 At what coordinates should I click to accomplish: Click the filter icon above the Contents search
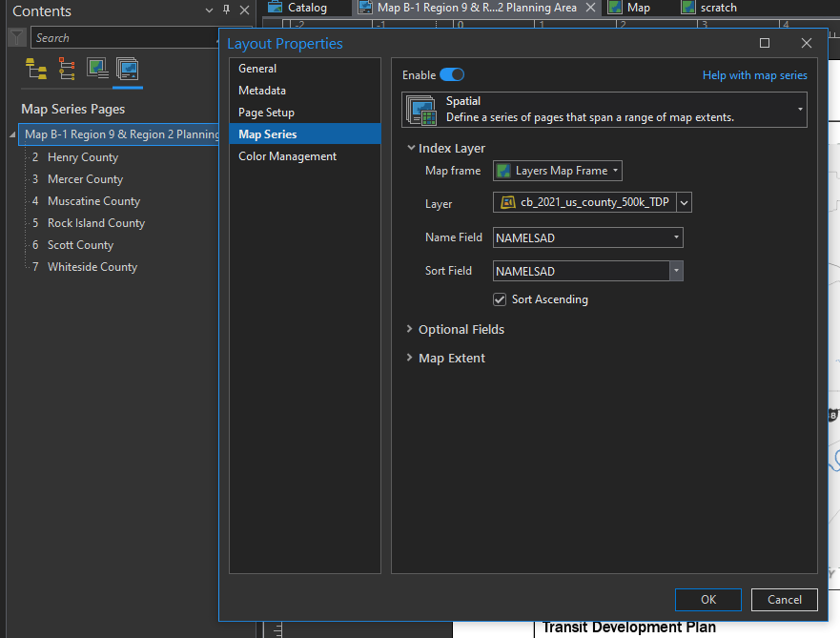(15, 37)
